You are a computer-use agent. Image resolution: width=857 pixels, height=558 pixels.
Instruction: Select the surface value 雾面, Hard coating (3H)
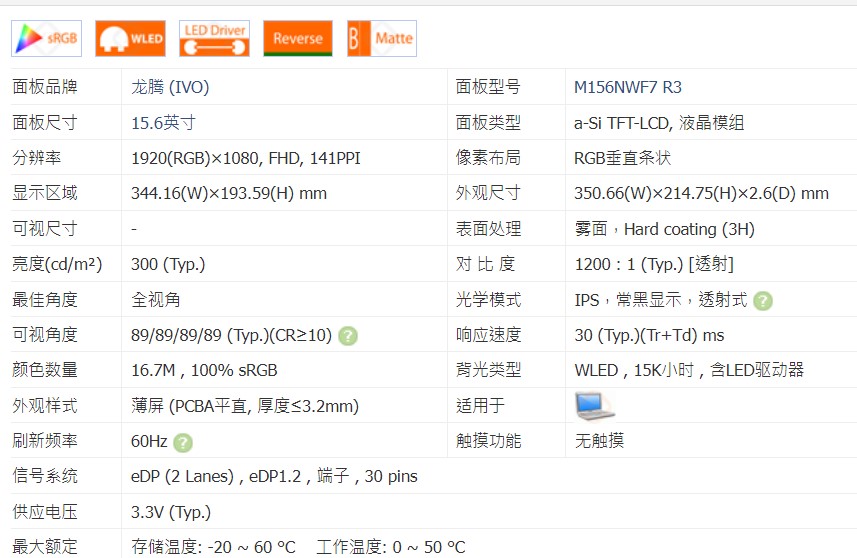click(664, 229)
